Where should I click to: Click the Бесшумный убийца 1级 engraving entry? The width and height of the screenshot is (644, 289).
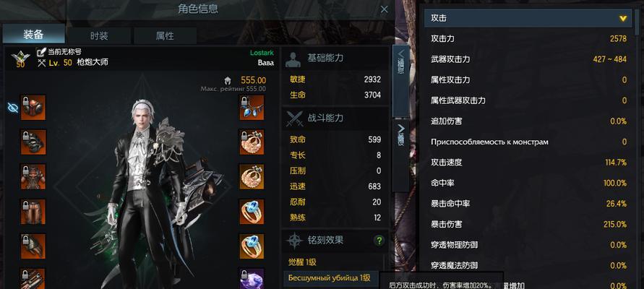(330, 278)
